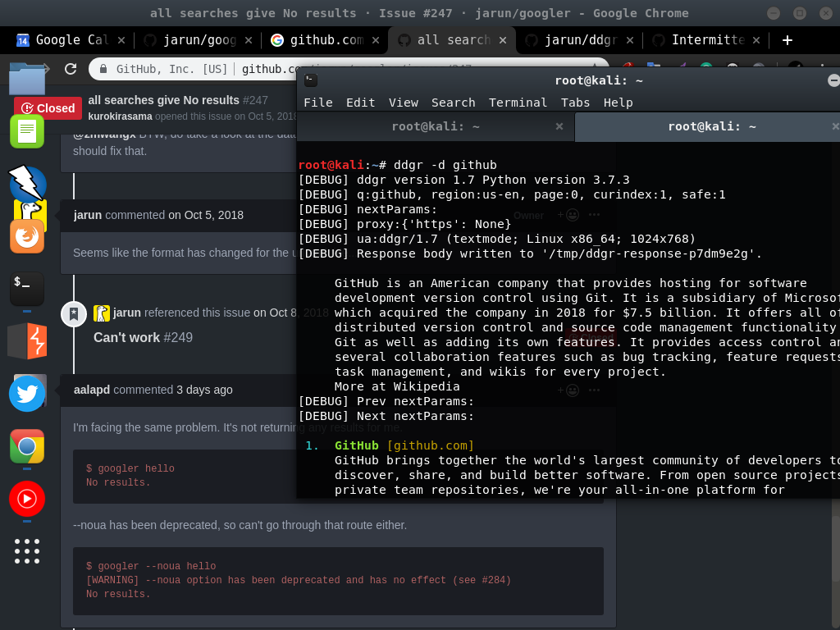Open the Twitter app in dock

tap(27, 394)
